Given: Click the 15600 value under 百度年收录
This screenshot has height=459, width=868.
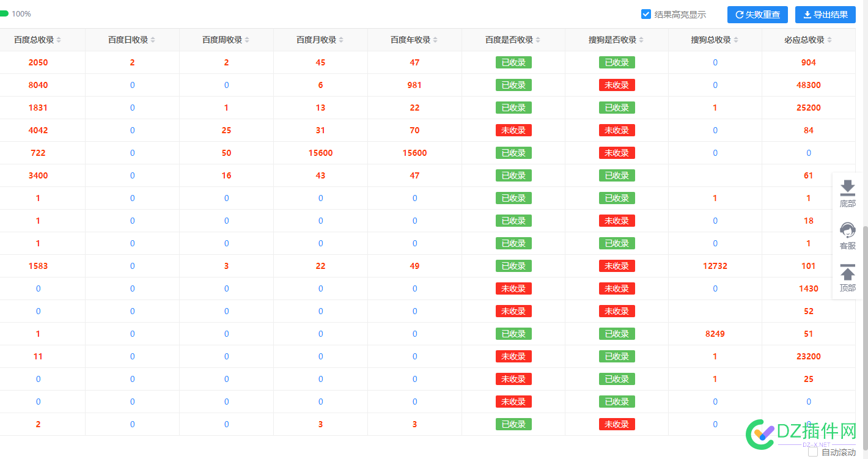Looking at the screenshot, I should click(414, 153).
